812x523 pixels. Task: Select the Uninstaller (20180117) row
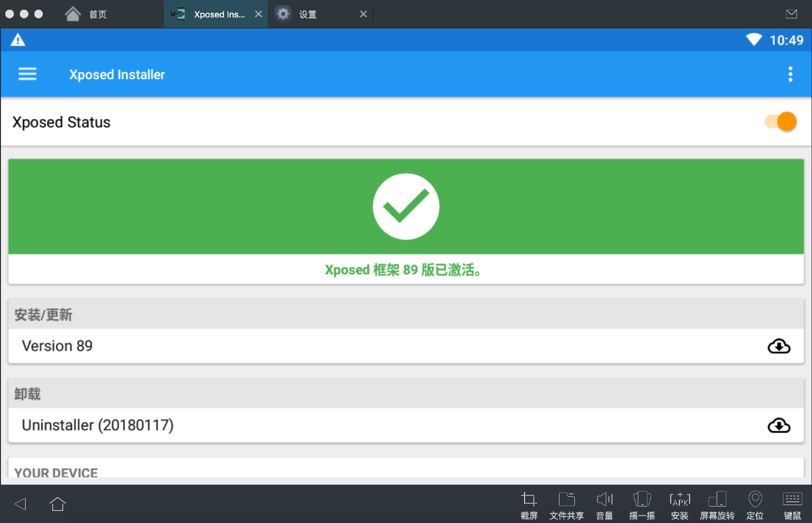click(x=406, y=425)
